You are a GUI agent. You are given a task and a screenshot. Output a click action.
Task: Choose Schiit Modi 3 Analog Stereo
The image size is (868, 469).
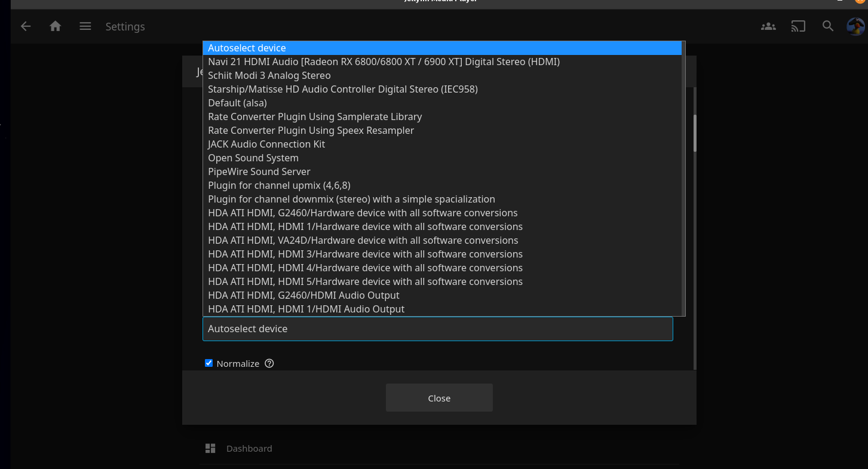coord(269,75)
